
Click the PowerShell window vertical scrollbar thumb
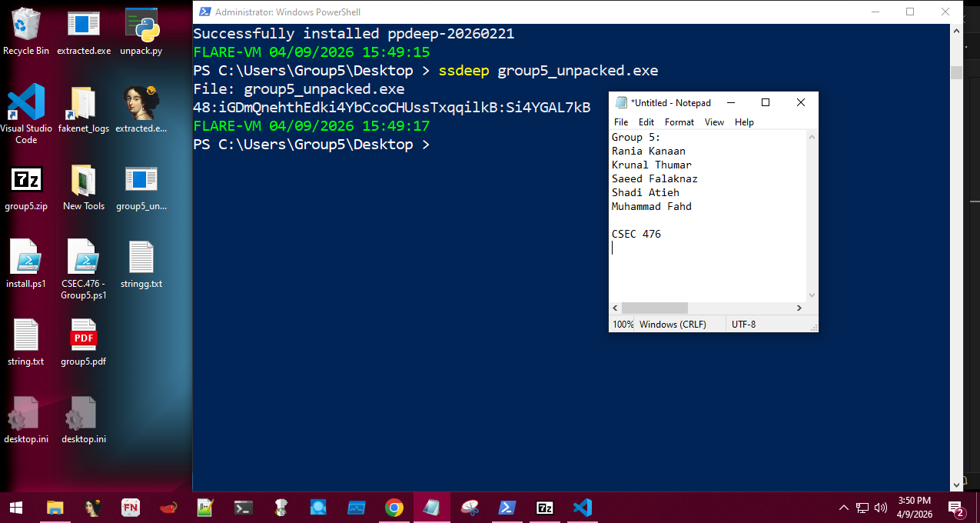pos(957,73)
